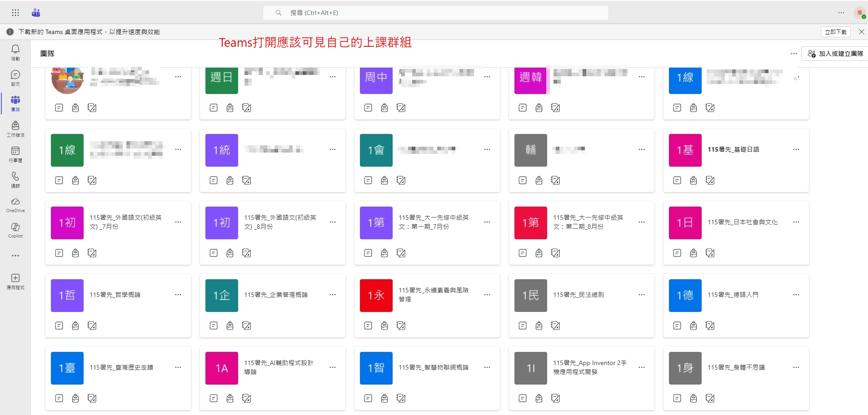Expand more options for 115暑先_民法總則

coord(642,295)
